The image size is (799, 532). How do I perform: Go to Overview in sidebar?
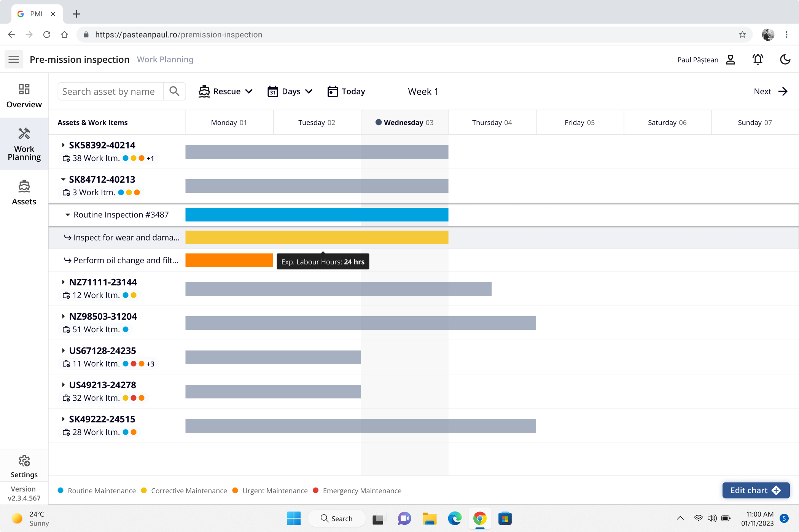click(24, 96)
